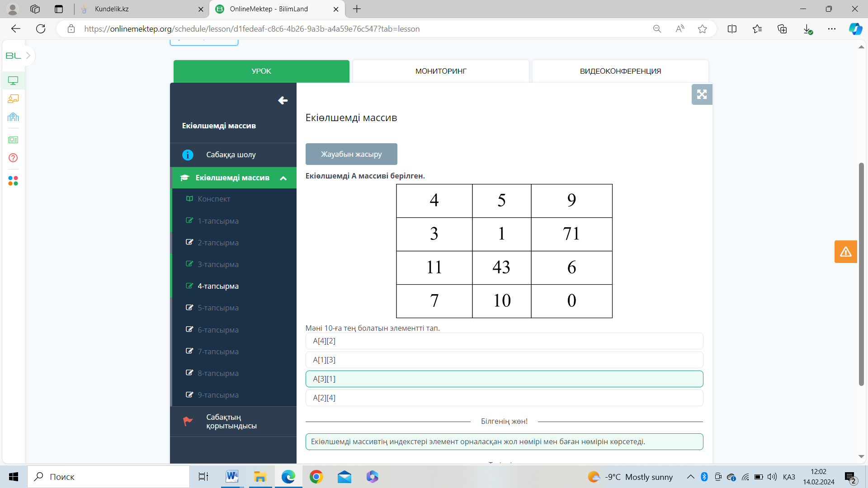Switch to the МОНИТОРИНГ tab
The height and width of the screenshot is (488, 868).
point(441,71)
